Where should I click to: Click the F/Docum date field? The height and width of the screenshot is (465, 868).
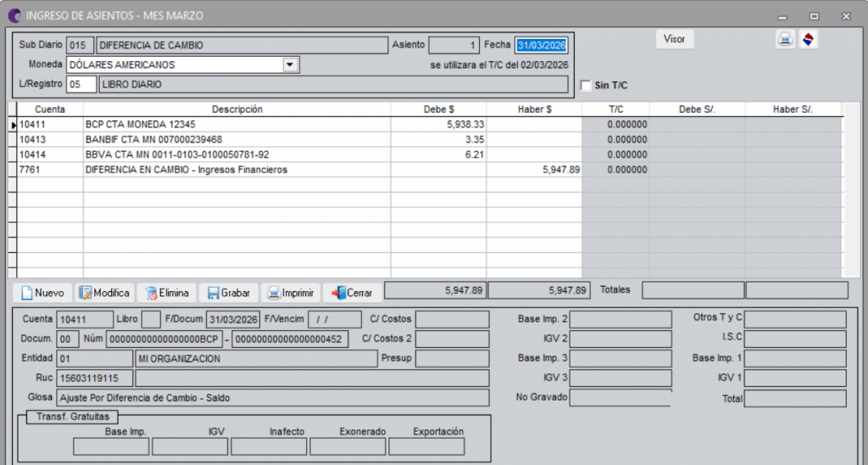click(x=232, y=320)
